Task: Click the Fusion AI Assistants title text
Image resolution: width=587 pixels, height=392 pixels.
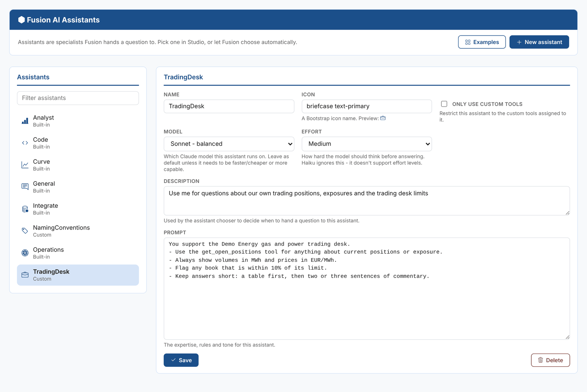Action: pyautogui.click(x=63, y=20)
